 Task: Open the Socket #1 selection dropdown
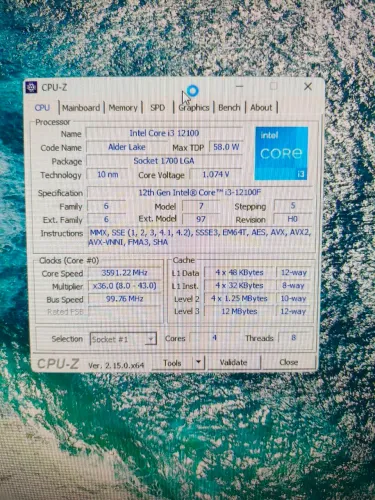click(x=123, y=339)
